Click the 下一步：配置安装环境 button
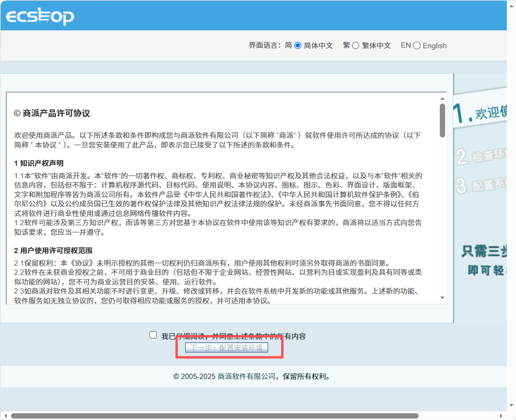The height and width of the screenshot is (420, 516). point(227,348)
